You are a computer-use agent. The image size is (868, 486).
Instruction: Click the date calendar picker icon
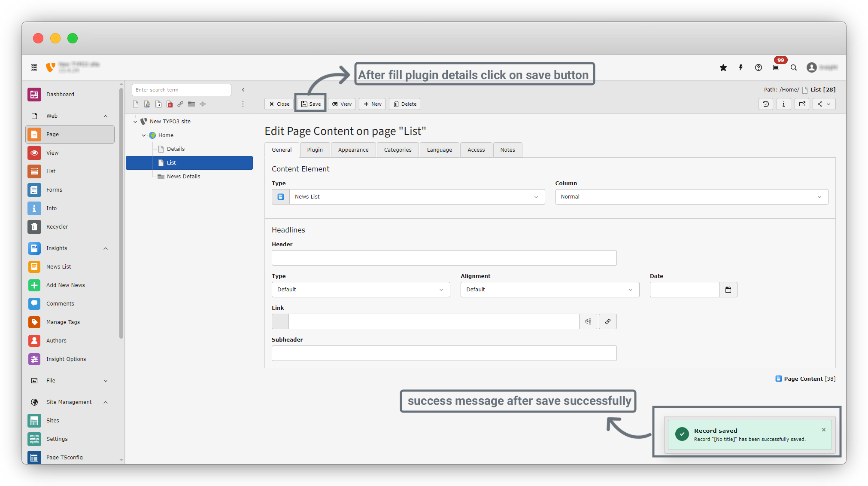(728, 290)
